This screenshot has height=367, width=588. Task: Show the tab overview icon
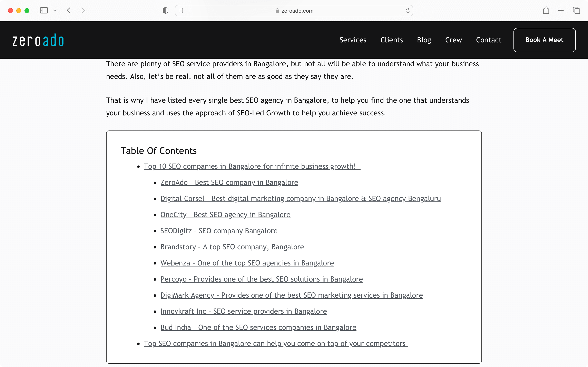576,10
